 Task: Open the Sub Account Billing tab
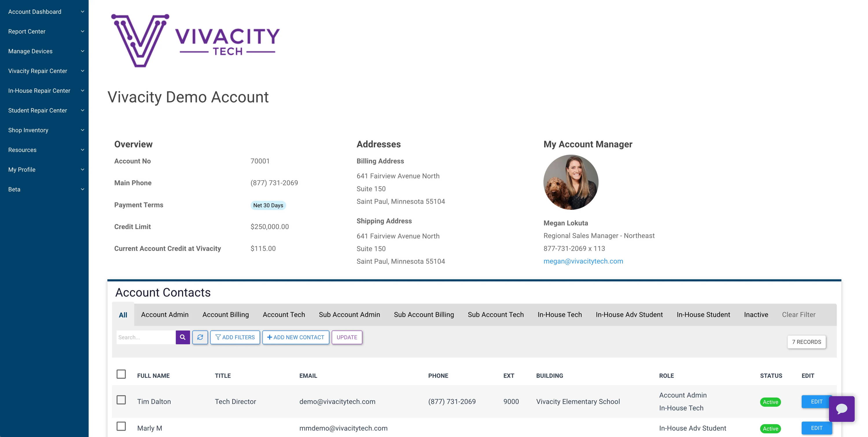(424, 315)
